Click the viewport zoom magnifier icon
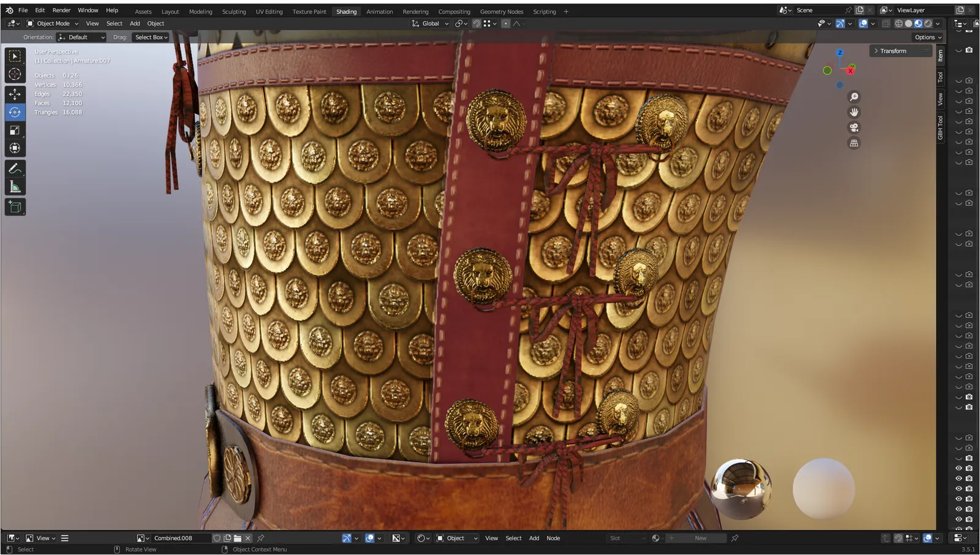980x555 pixels. pos(854,97)
